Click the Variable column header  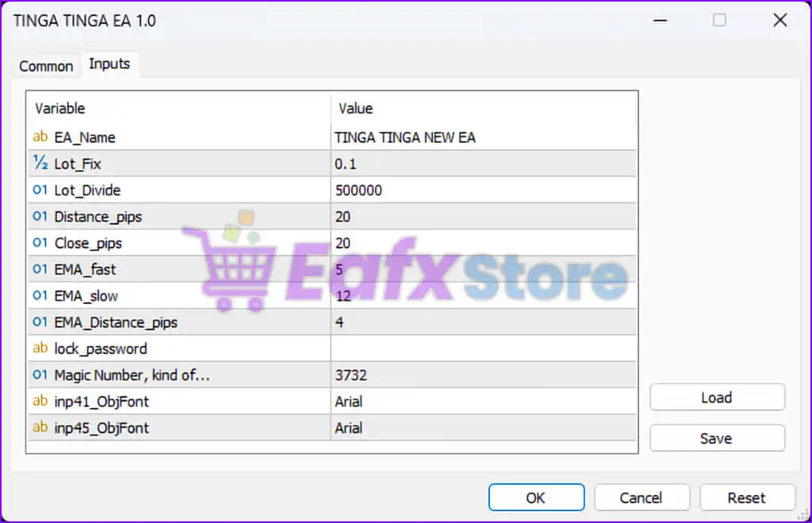(179, 109)
